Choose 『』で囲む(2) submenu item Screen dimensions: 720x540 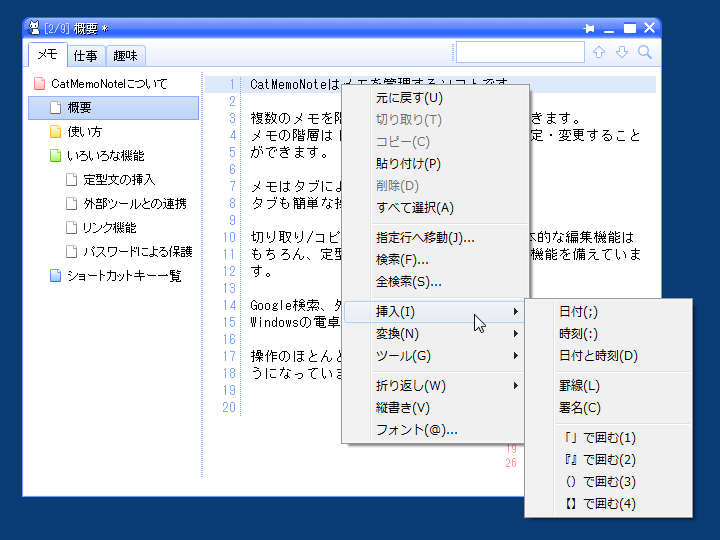(608, 460)
